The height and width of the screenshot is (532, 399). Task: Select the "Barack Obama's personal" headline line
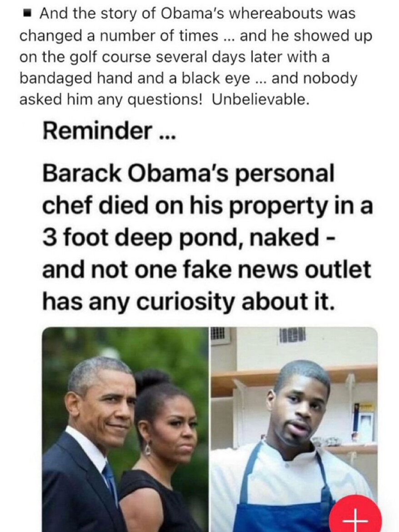click(188, 173)
